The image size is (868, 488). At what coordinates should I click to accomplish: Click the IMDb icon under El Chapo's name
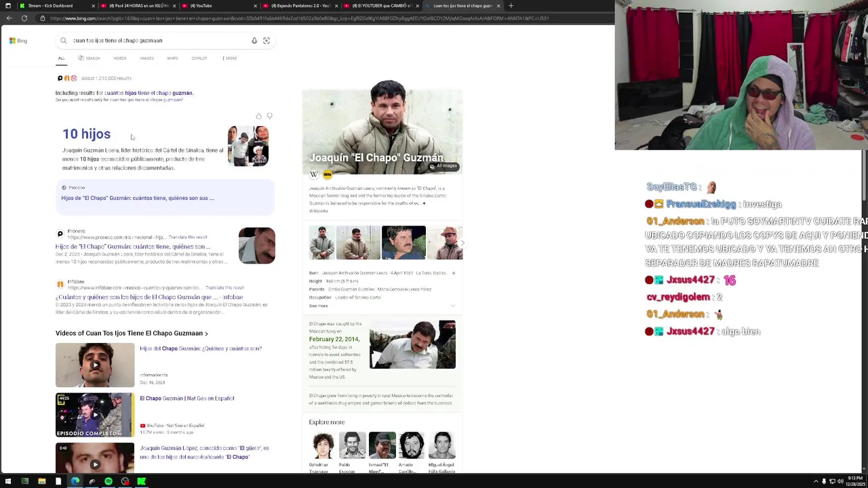[328, 174]
